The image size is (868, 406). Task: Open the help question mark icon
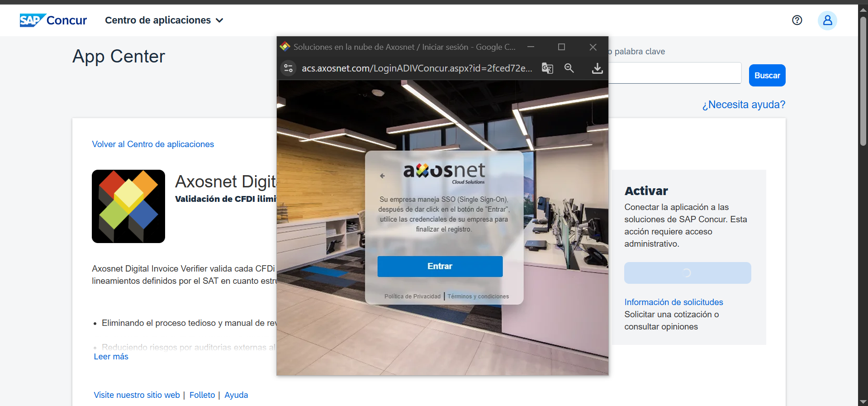pyautogui.click(x=797, y=20)
